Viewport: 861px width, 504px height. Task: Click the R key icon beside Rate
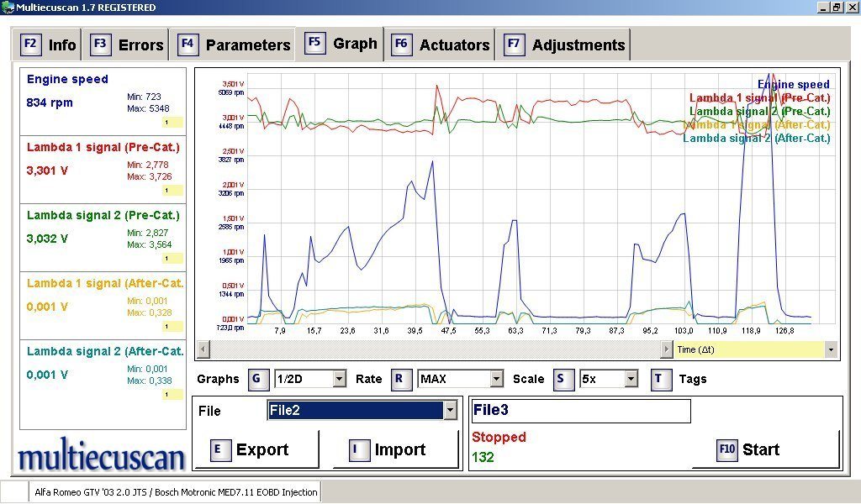point(401,379)
